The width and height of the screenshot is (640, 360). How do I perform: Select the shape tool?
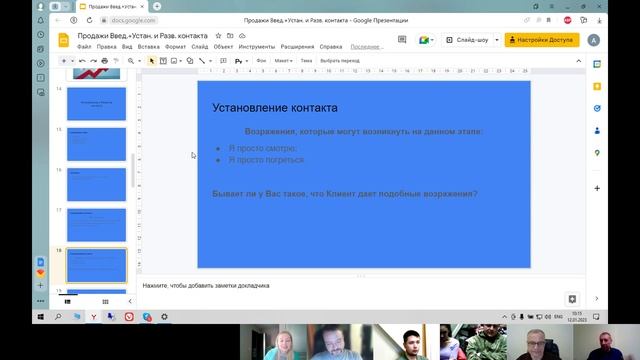190,61
